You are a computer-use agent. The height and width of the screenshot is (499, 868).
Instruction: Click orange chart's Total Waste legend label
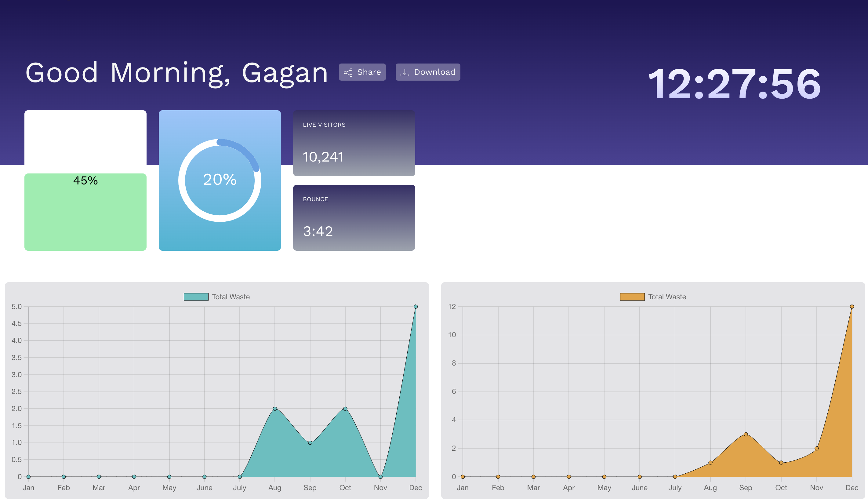click(667, 297)
